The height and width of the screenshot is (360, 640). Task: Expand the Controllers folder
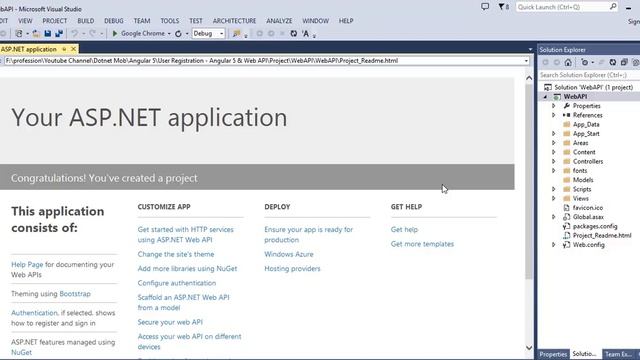coord(554,161)
